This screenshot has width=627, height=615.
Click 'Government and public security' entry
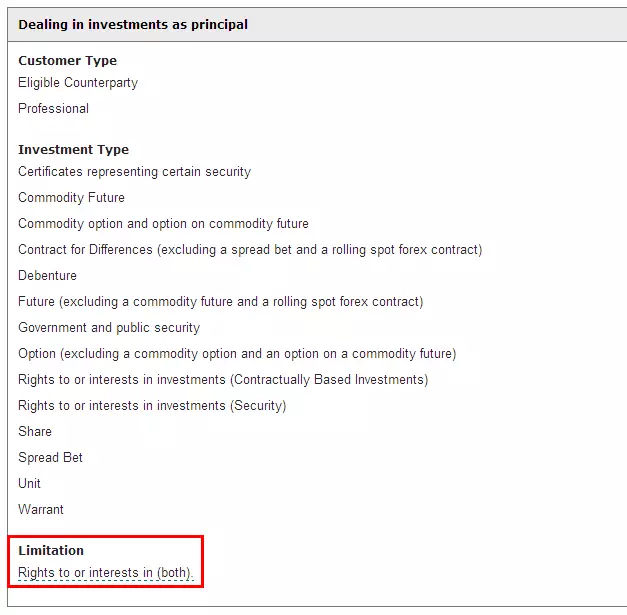tap(109, 328)
